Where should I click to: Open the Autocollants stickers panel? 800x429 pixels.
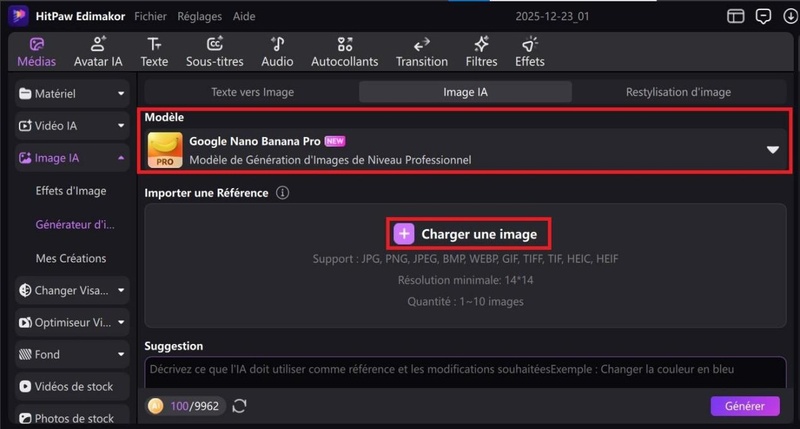coord(344,52)
